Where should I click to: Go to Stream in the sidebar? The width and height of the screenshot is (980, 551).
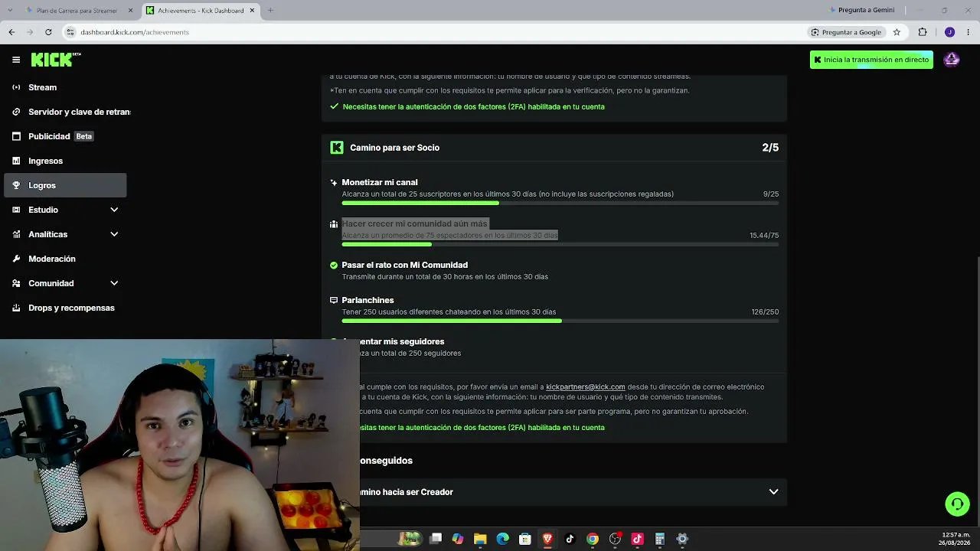65,87
